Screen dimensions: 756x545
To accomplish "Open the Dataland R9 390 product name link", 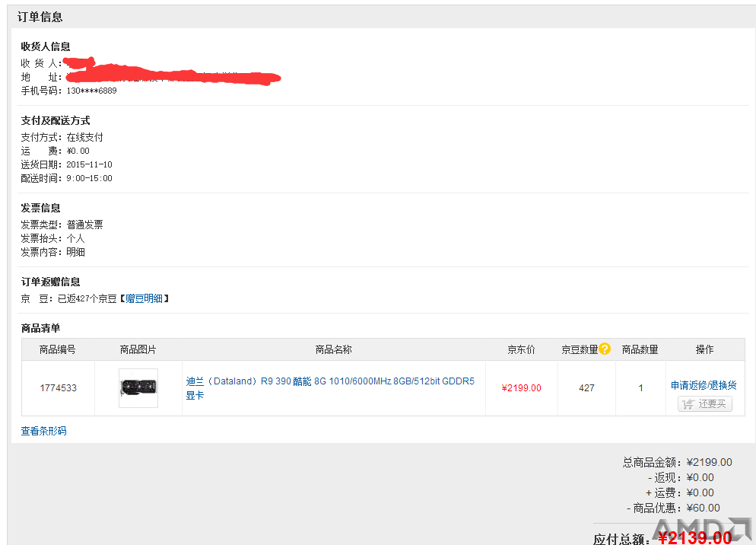I will click(x=330, y=388).
